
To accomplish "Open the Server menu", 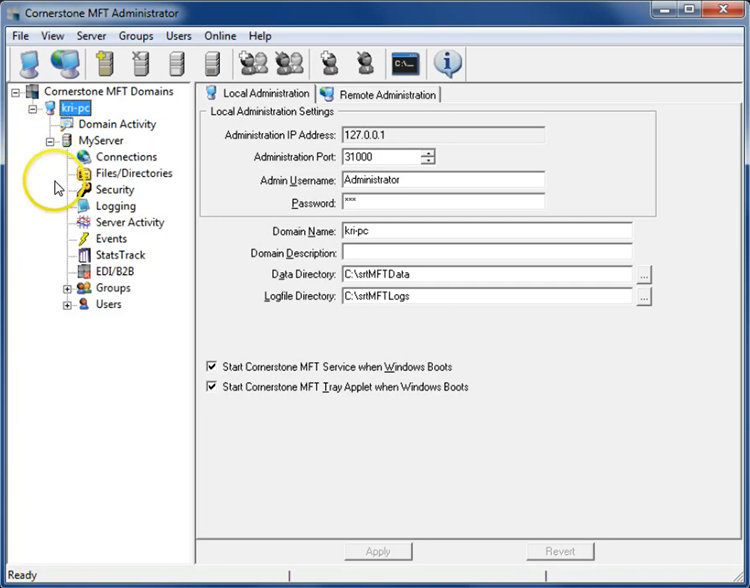I will [x=91, y=36].
